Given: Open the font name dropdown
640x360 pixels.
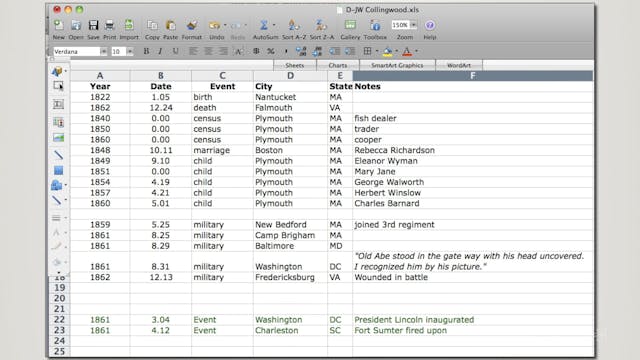Looking at the screenshot, I should pos(103,51).
